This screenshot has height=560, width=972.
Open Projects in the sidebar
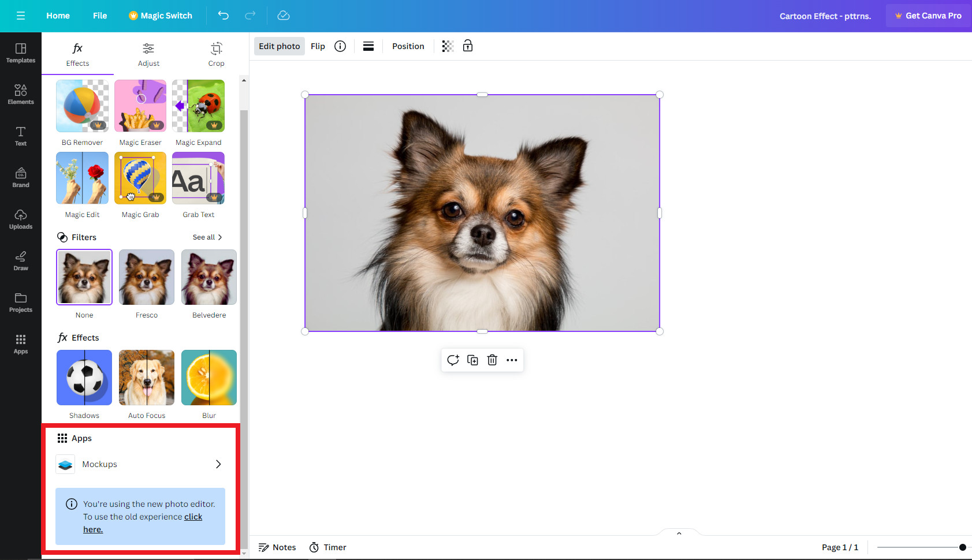21,303
